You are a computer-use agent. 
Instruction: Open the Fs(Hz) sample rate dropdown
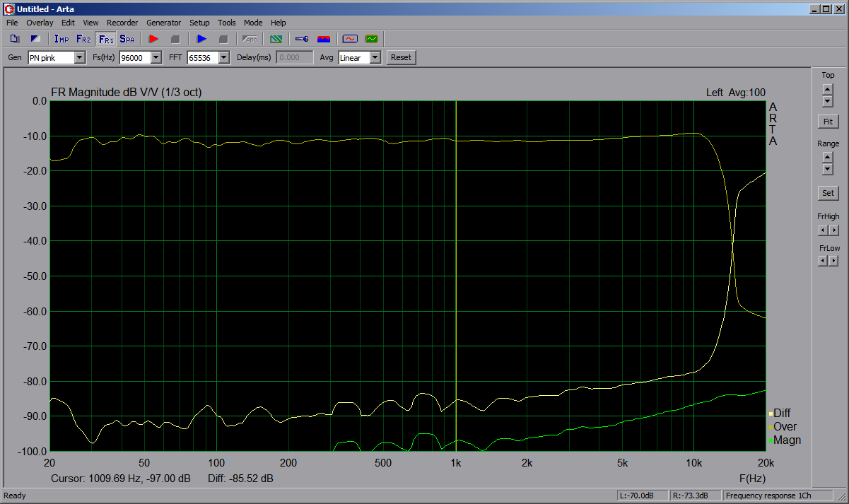(x=156, y=58)
